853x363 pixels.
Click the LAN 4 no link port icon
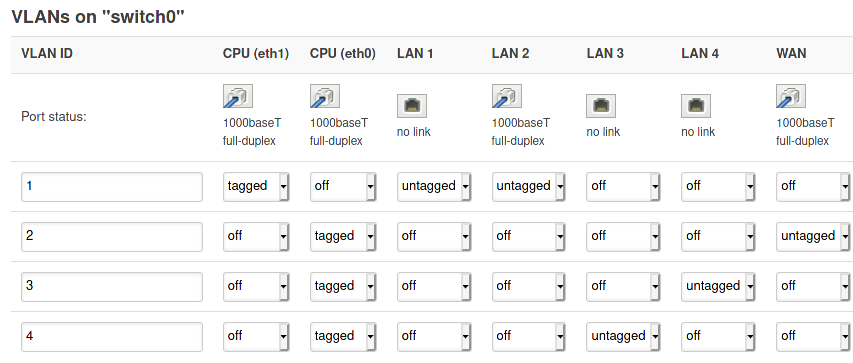696,106
